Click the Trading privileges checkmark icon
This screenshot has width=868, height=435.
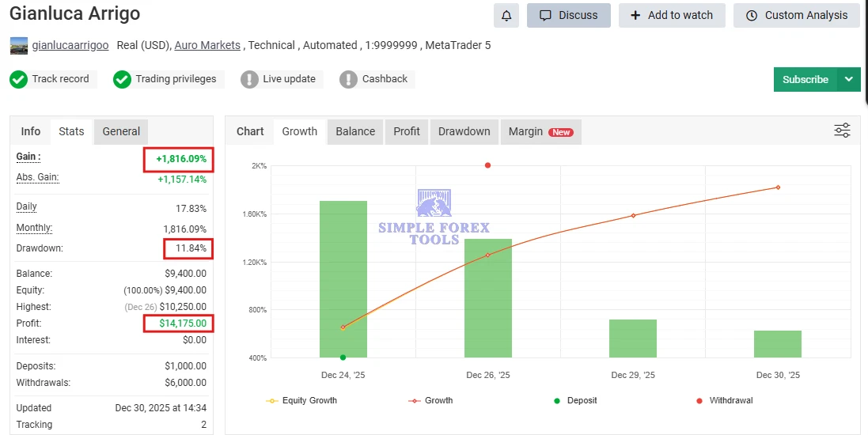pos(122,79)
